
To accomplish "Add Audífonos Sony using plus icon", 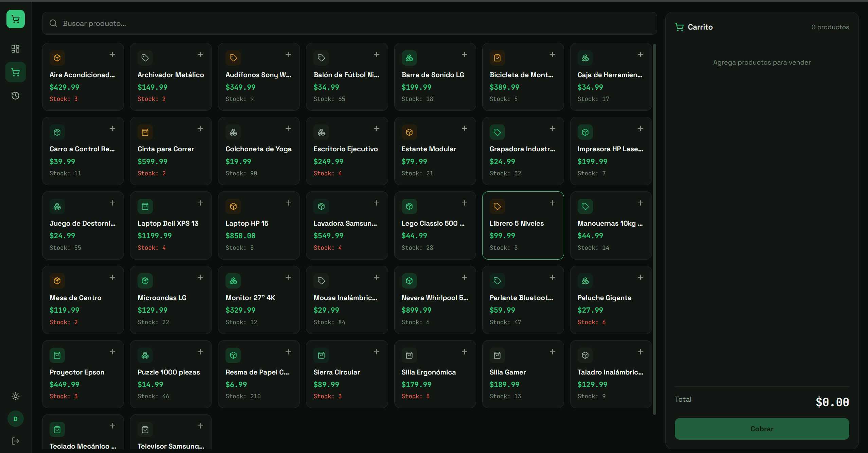I will (288, 54).
